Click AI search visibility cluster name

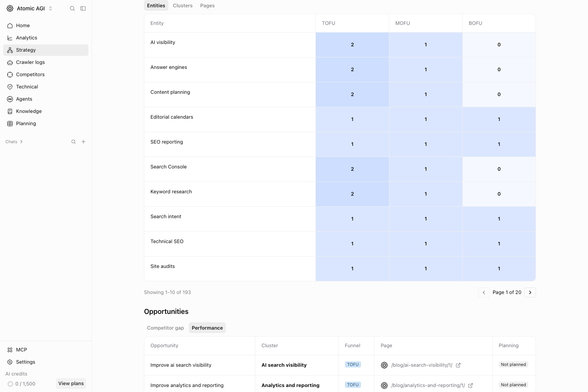[284, 365]
